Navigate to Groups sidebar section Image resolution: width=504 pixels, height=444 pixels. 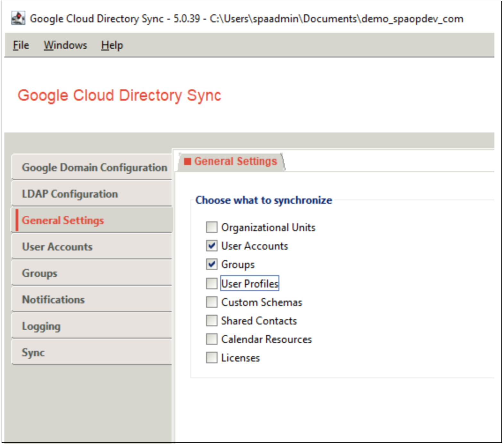(39, 273)
